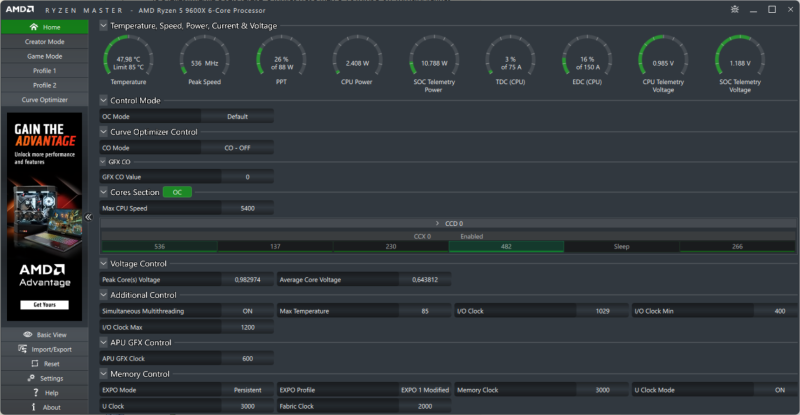Collapse the GFX CO section
This screenshot has width=800, height=415.
pos(103,161)
